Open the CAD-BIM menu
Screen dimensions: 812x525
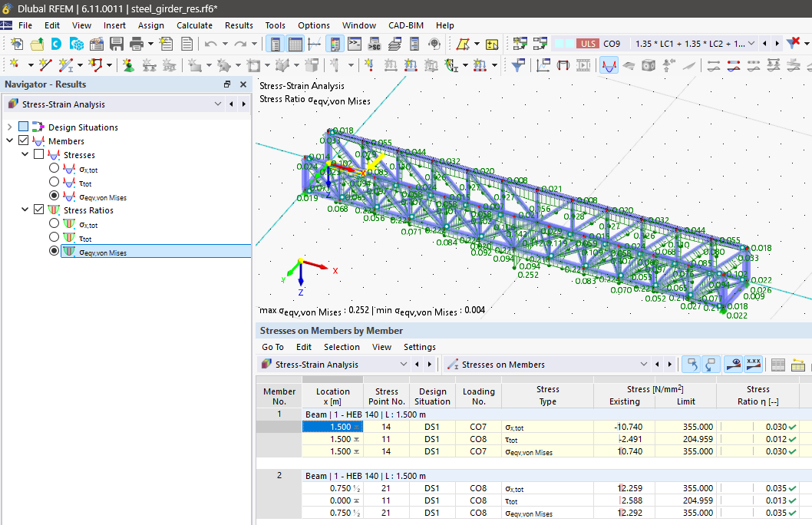407,25
